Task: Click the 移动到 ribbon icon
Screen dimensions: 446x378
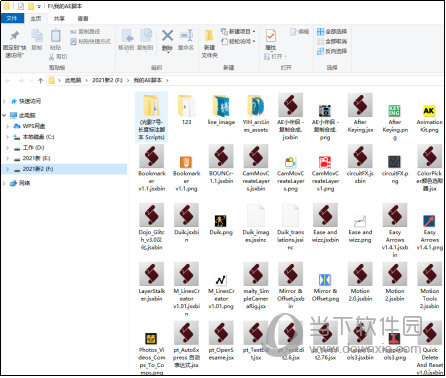Action: tap(127, 35)
